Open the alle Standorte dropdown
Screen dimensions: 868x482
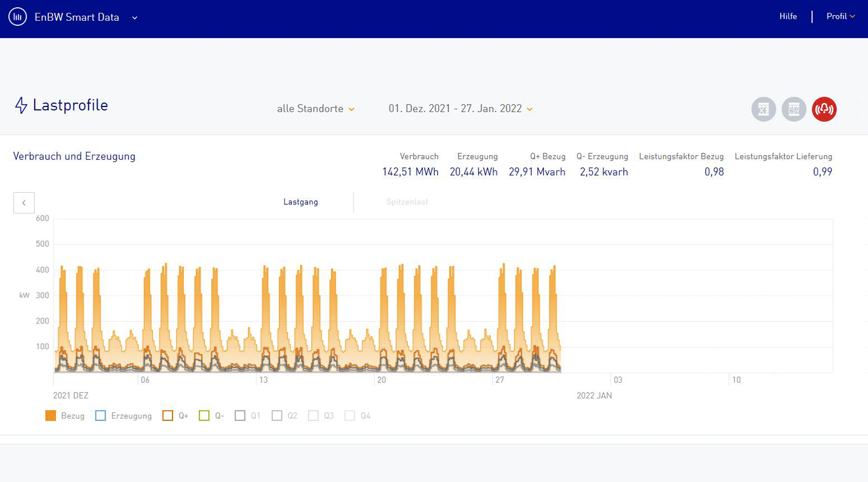coord(316,109)
